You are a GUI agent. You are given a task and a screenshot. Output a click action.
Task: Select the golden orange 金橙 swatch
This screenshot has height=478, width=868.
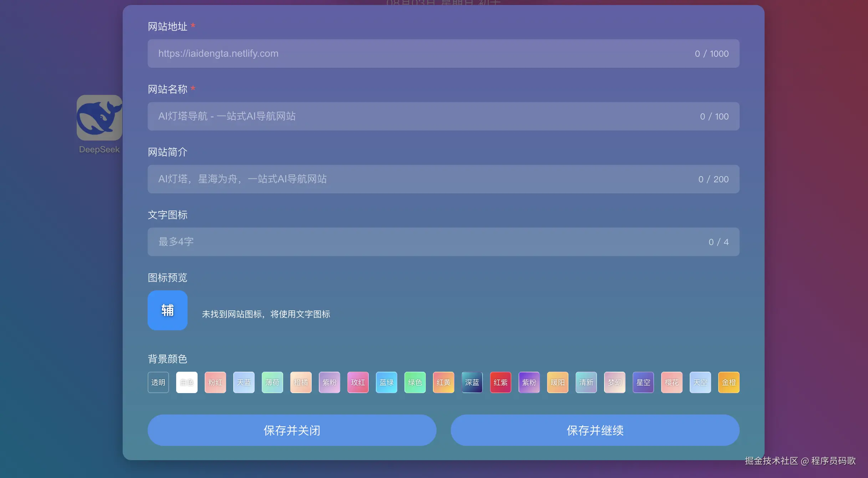pyautogui.click(x=729, y=382)
